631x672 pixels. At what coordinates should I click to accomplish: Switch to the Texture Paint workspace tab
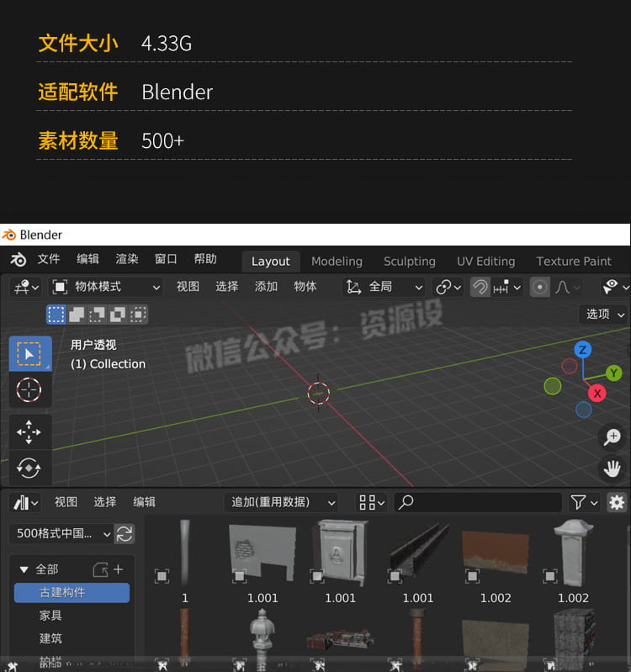coord(574,262)
